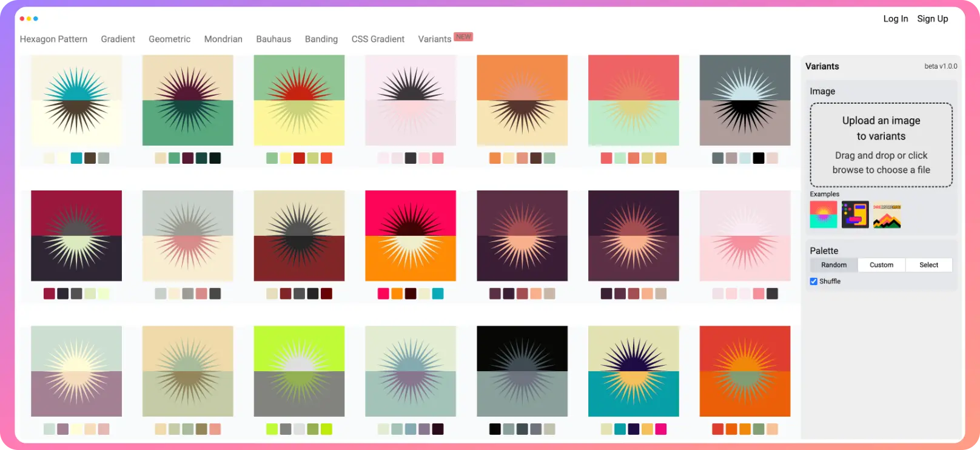Open the Hexagon Pattern tab
The width and height of the screenshot is (980, 450).
tap(53, 39)
